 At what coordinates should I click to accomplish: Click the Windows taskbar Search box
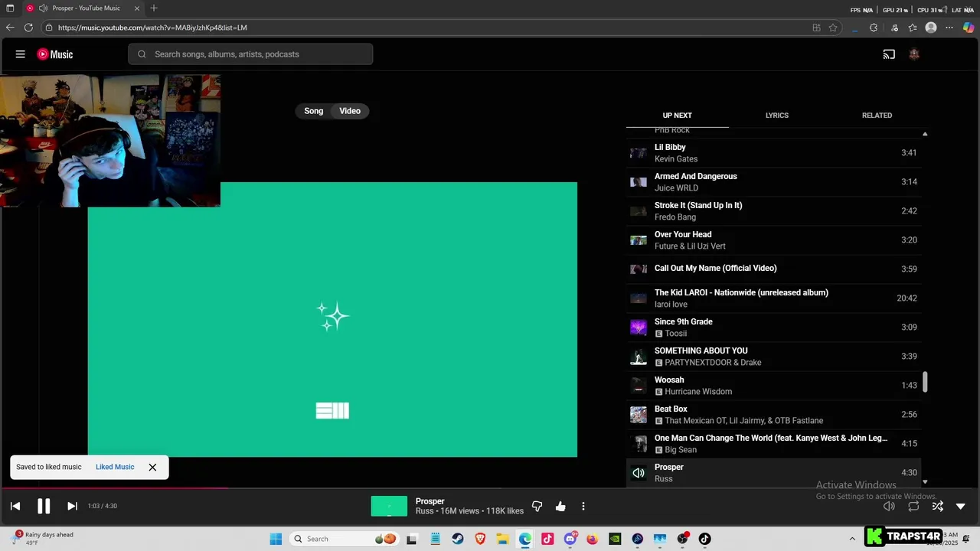pyautogui.click(x=345, y=539)
